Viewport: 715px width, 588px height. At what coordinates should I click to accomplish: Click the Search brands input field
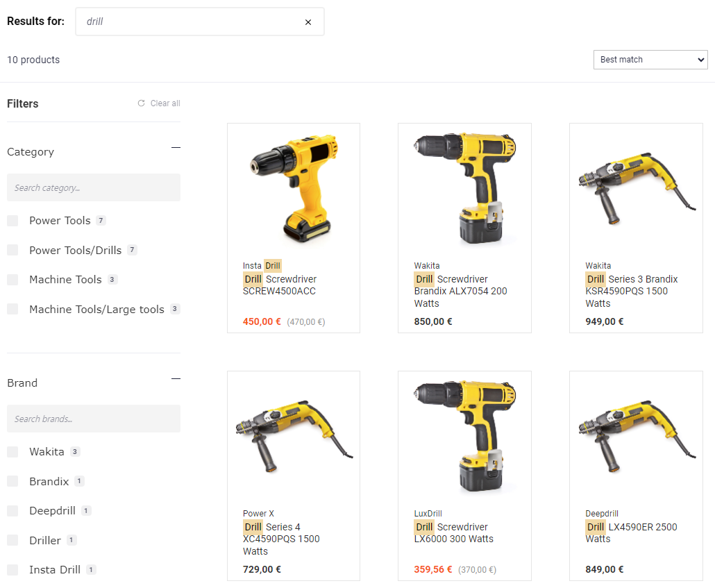[x=94, y=419]
